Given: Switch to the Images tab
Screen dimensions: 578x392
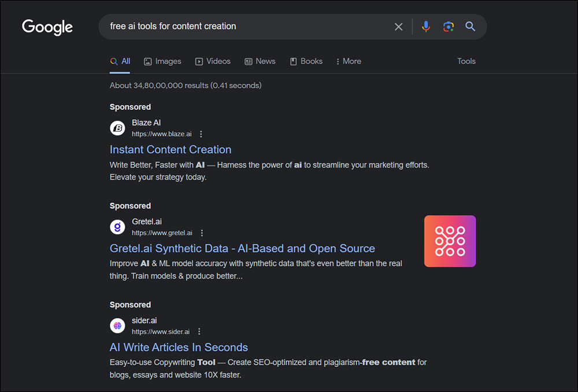Looking at the screenshot, I should pos(162,61).
